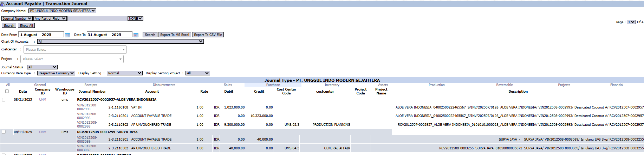This screenshot has width=644, height=155.
Task: Open the Date From calendar picker
Action: point(67,35)
